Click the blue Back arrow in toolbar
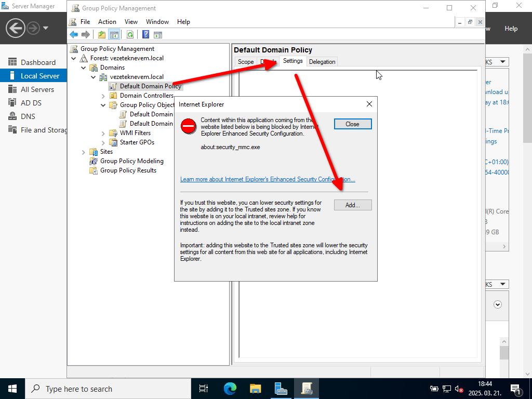Image resolution: width=532 pixels, height=399 pixels. [x=74, y=35]
